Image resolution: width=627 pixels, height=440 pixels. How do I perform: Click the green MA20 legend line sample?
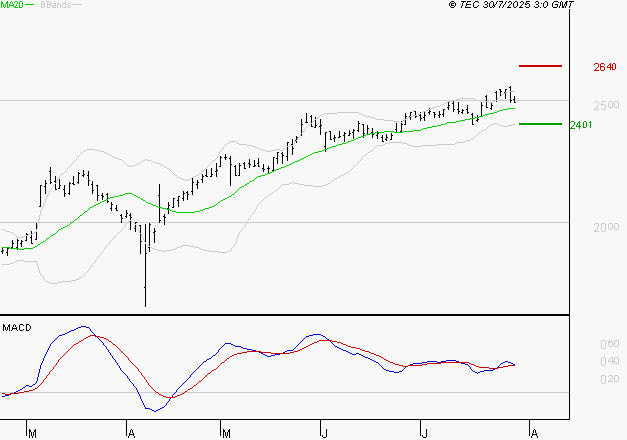(29, 5)
